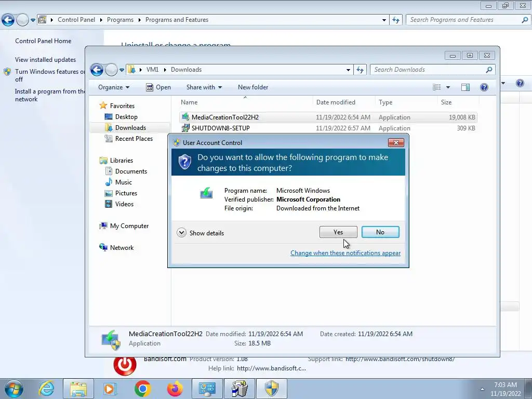This screenshot has height=399, width=532.
Task: Launch Internet Explorer from taskbar
Action: (x=46, y=389)
